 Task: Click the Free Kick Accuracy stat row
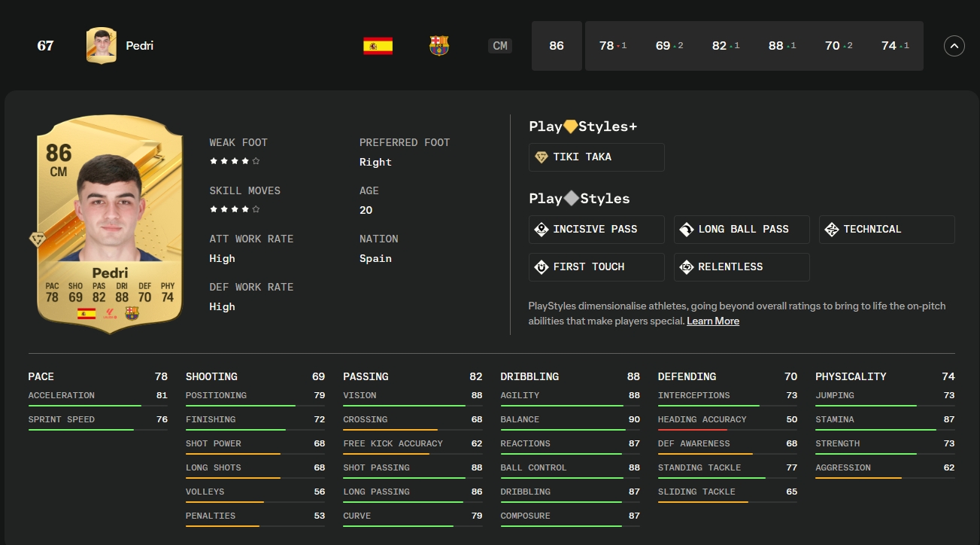click(412, 446)
